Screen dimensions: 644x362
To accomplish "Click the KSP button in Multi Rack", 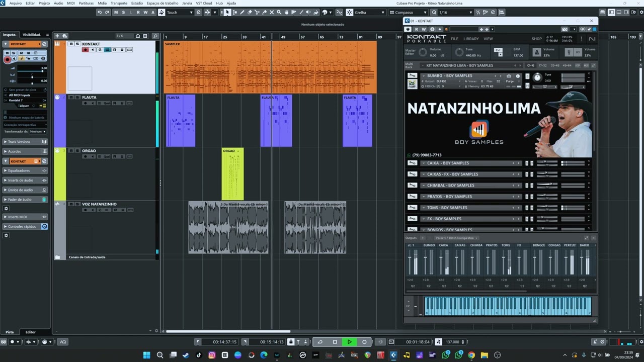I will (x=578, y=65).
